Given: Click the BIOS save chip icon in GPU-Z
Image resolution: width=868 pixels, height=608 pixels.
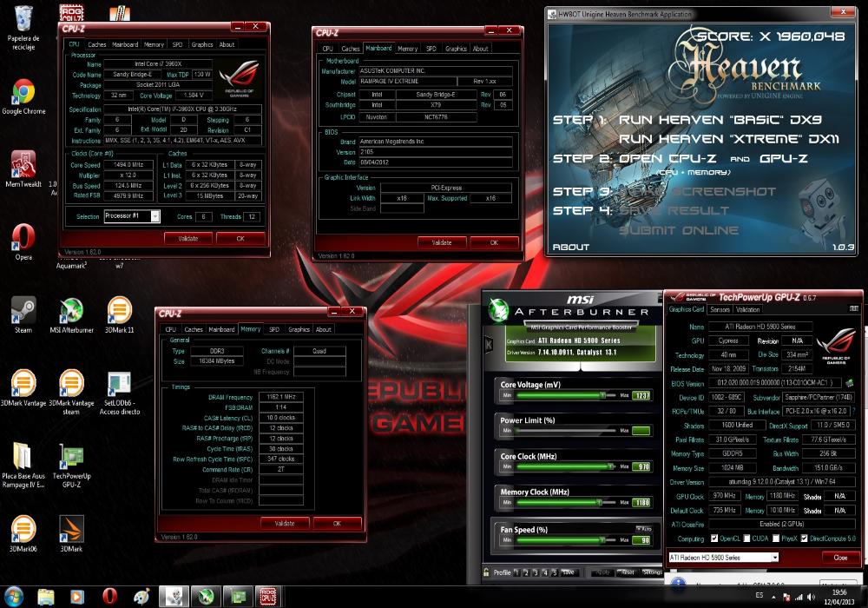Looking at the screenshot, I should pyautogui.click(x=849, y=383).
